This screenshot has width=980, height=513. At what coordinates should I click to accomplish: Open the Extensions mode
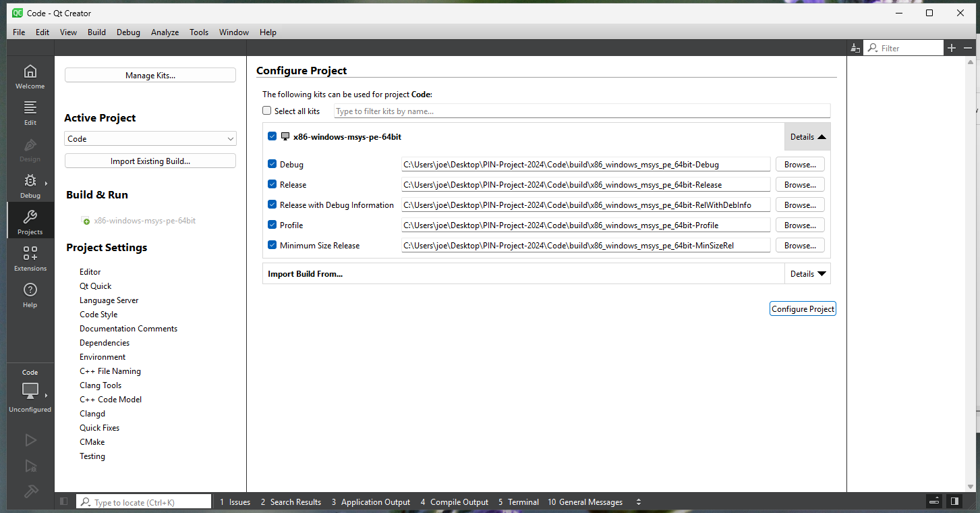[30, 259]
